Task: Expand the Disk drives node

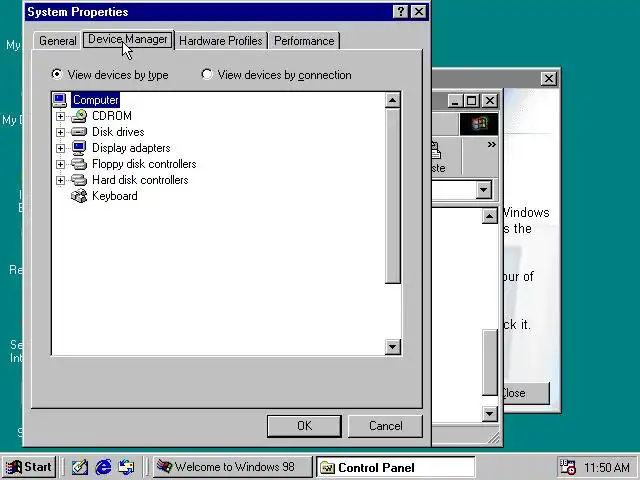Action: point(60,132)
